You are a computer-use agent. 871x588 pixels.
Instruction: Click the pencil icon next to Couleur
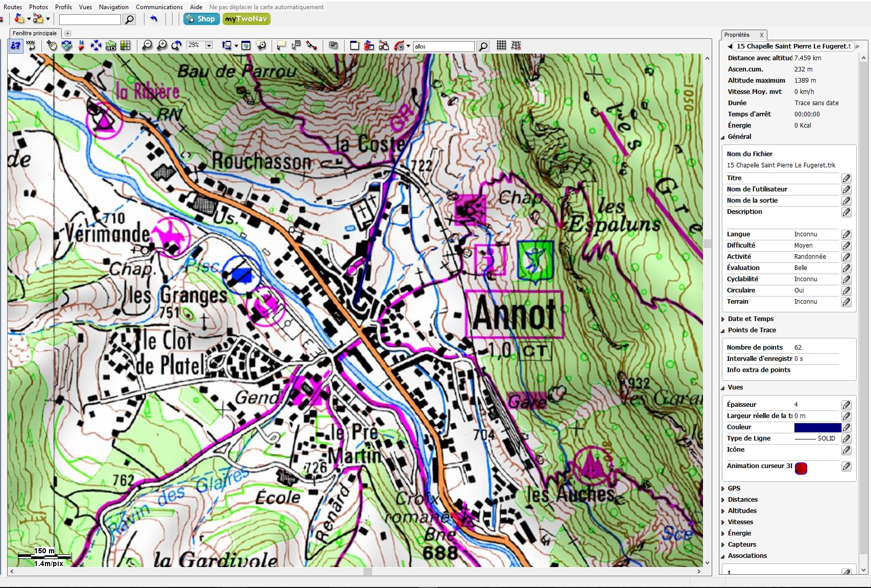[x=846, y=427]
